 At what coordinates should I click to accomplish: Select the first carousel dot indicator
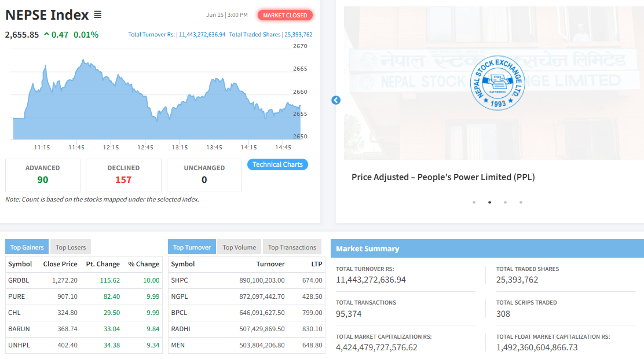tap(474, 203)
